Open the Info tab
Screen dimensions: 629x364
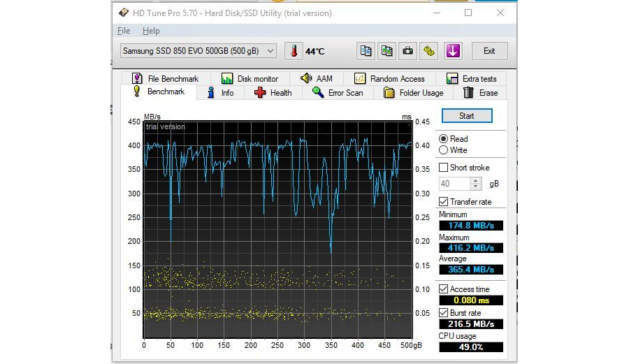220,93
